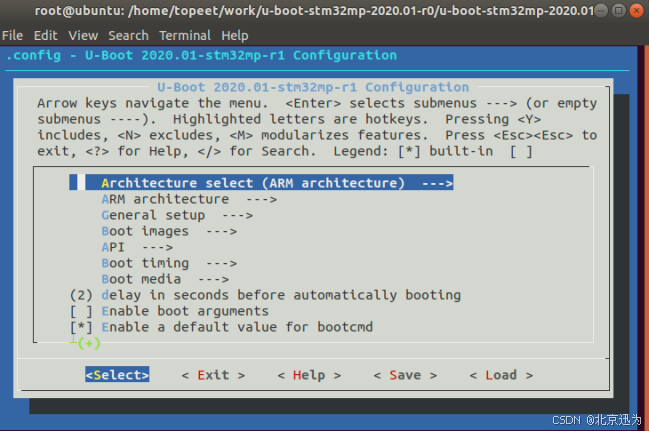The height and width of the screenshot is (432, 649).
Task: Click the <Select> button
Action: click(x=117, y=374)
